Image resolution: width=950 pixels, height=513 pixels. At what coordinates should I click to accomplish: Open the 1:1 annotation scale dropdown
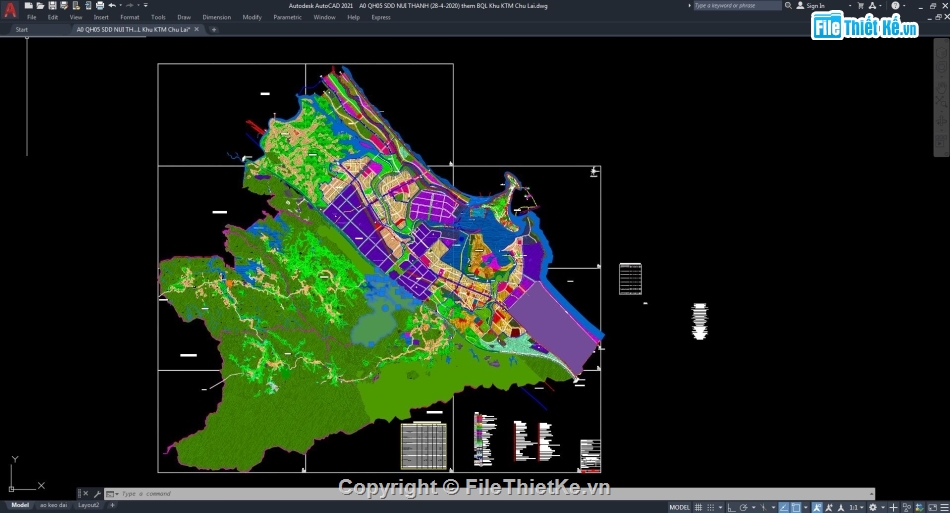click(857, 507)
